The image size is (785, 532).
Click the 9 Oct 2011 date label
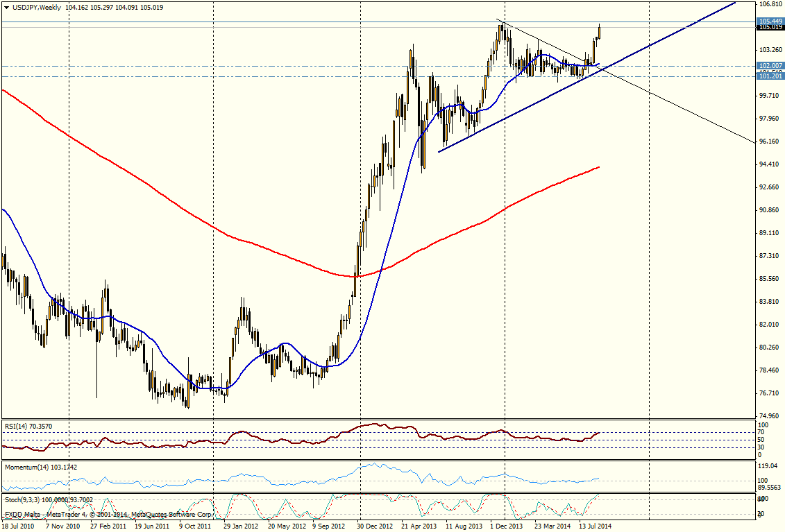pyautogui.click(x=195, y=526)
